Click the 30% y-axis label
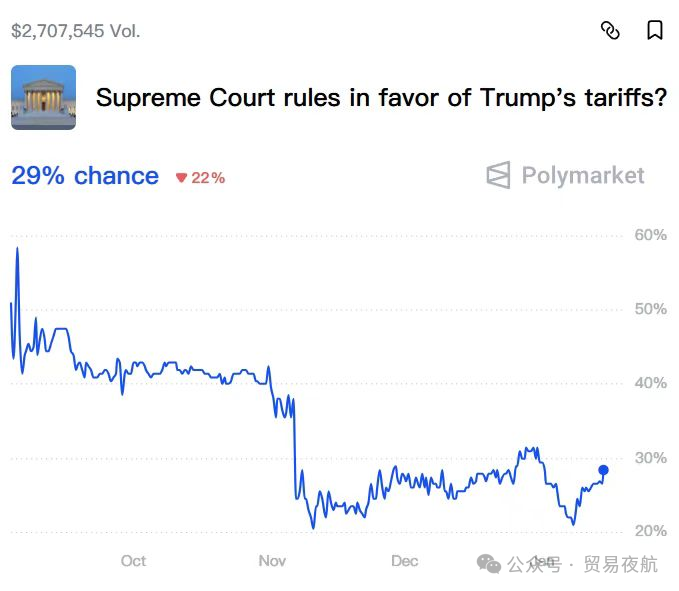The image size is (679, 591). (x=650, y=458)
